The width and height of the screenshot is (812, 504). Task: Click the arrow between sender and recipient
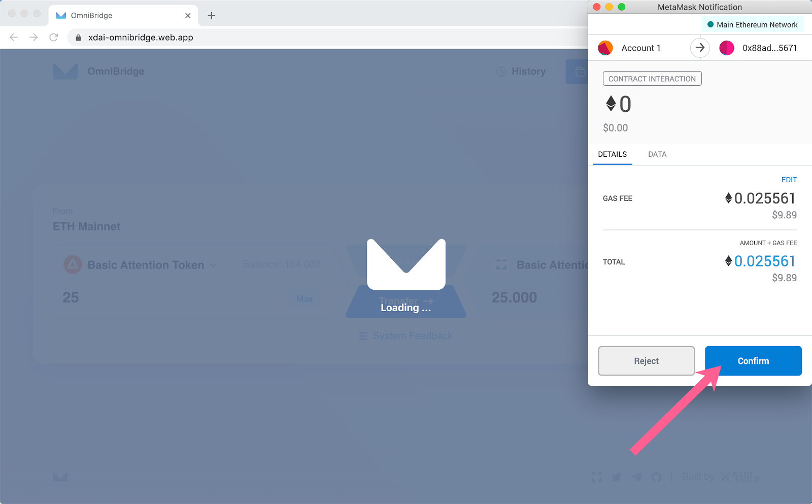tap(700, 48)
